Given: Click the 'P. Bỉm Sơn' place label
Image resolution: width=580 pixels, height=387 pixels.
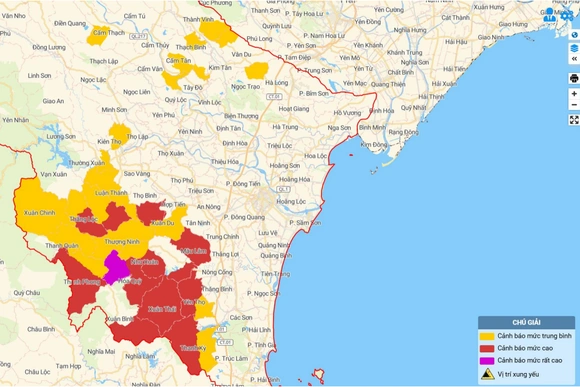Looking at the screenshot, I should click(314, 94).
